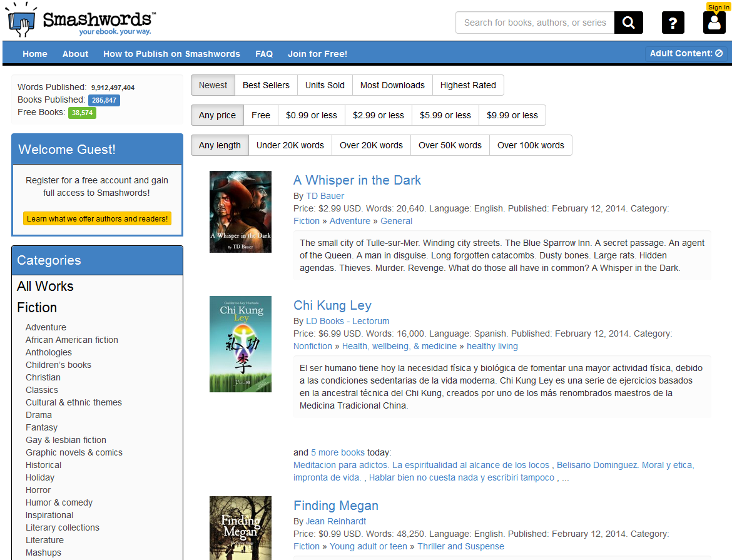Filter by Free price
The image size is (732, 560).
(x=261, y=115)
